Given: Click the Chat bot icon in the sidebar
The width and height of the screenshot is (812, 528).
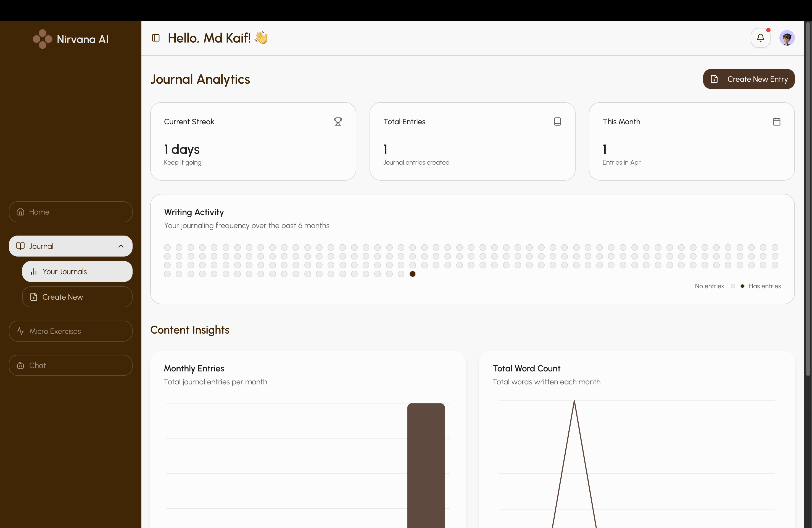Looking at the screenshot, I should coord(20,365).
